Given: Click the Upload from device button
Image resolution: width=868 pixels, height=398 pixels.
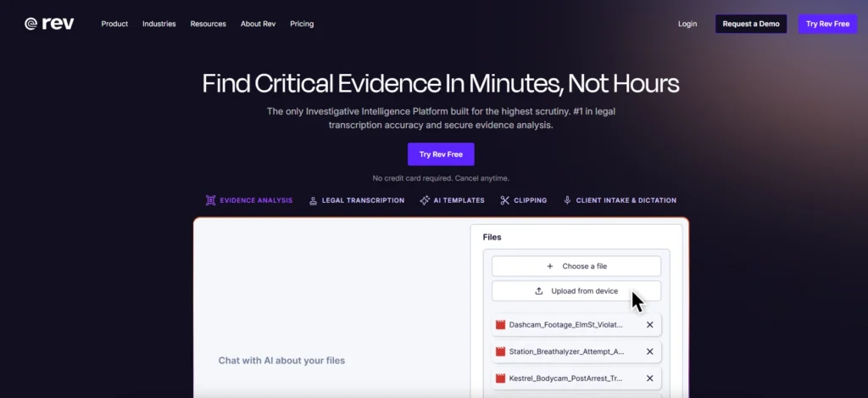Looking at the screenshot, I should [x=576, y=291].
